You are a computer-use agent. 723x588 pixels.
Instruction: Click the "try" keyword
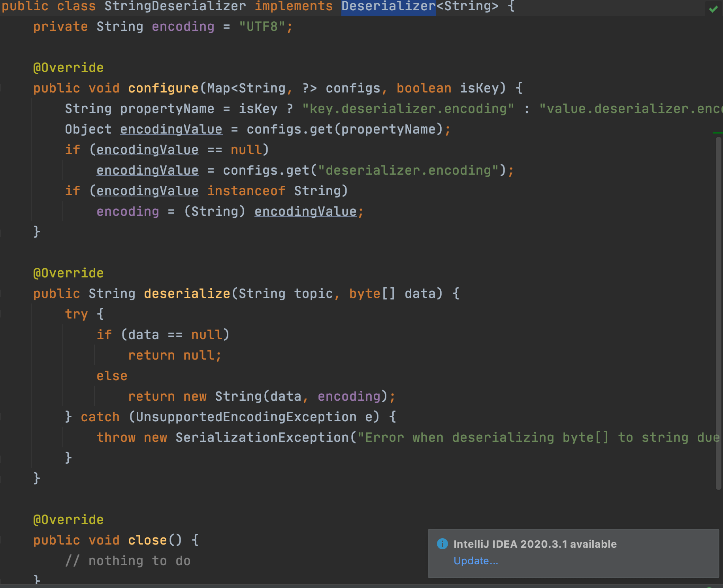tap(76, 314)
